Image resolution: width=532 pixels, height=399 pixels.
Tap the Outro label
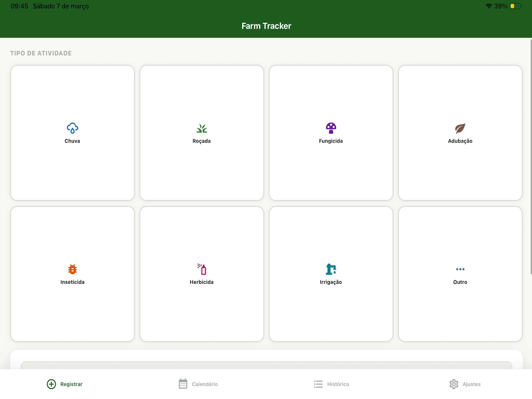click(460, 282)
